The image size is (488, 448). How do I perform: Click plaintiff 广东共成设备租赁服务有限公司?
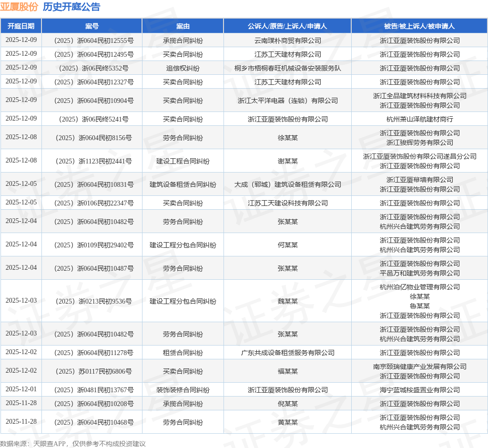[287, 353]
